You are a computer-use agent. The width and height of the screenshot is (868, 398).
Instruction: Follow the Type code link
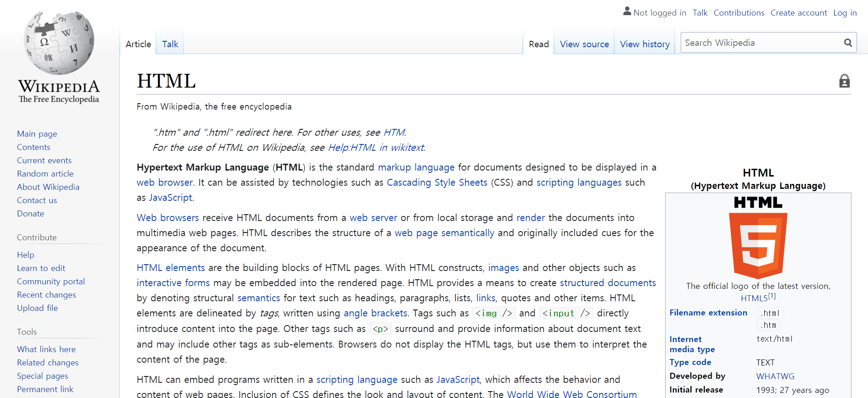[690, 362]
